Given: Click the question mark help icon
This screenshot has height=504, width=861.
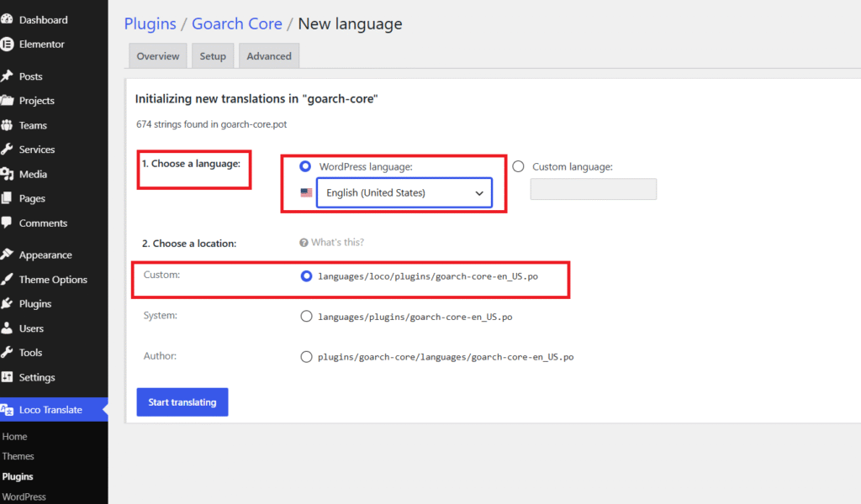Looking at the screenshot, I should point(304,243).
